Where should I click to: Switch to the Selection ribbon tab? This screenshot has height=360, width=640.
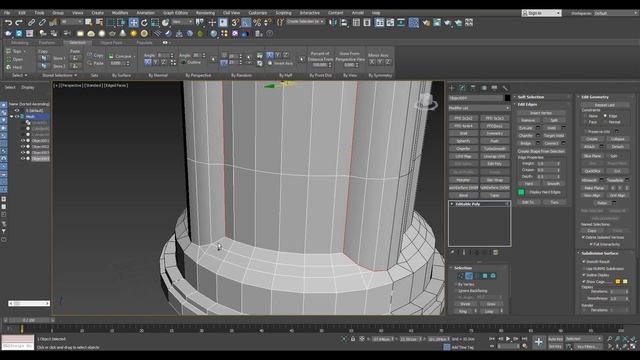pos(78,42)
